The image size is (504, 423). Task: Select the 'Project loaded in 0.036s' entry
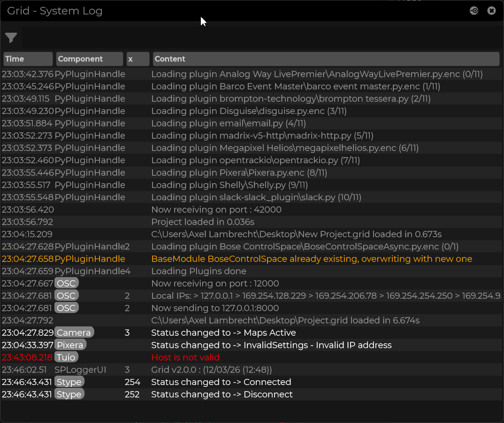(x=202, y=222)
